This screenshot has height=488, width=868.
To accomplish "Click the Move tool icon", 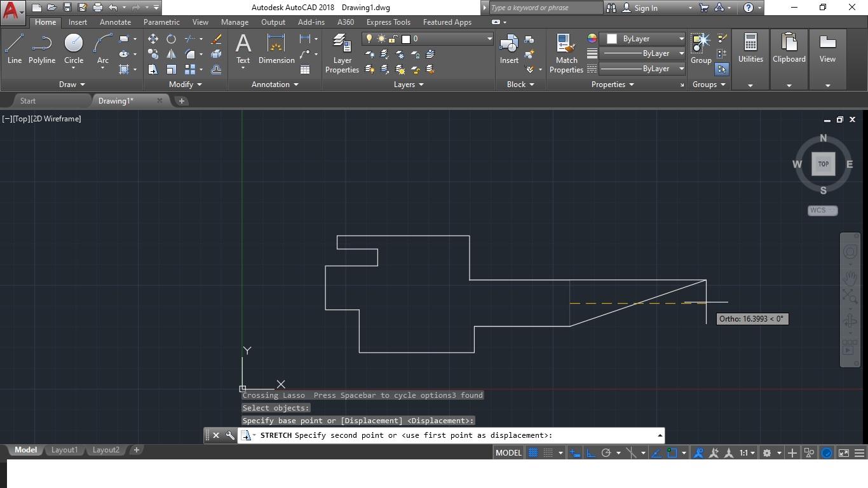I will coord(153,39).
